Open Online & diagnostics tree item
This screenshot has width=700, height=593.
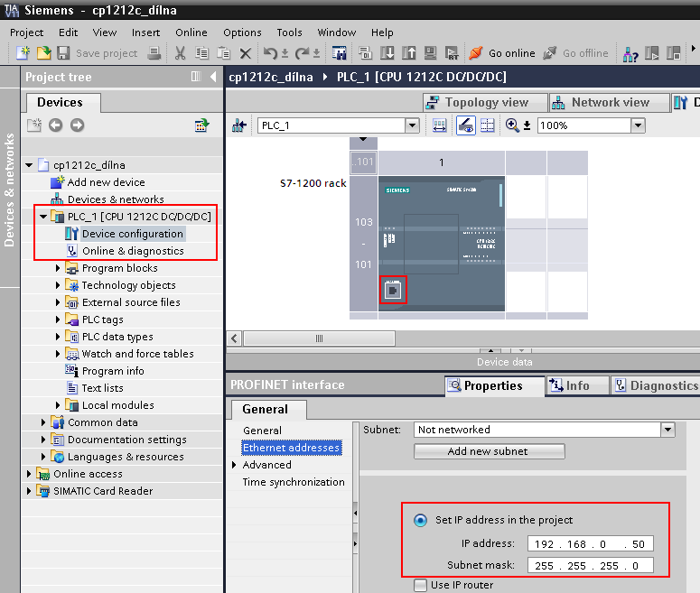point(133,251)
